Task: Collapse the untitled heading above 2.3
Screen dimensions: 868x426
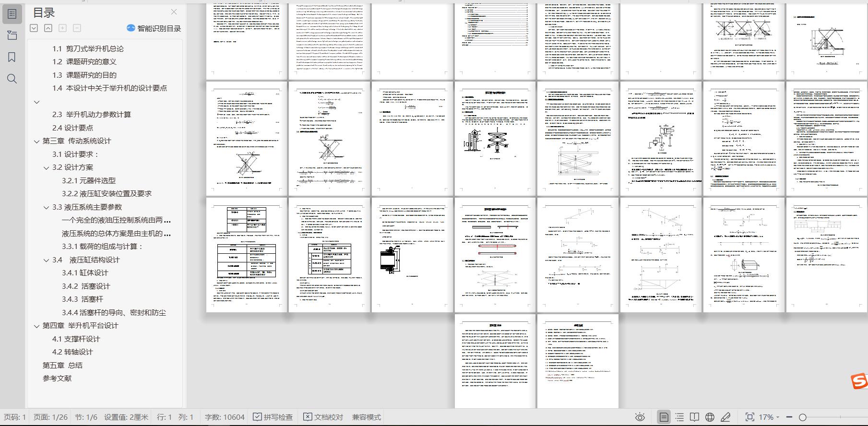Action: [x=36, y=102]
